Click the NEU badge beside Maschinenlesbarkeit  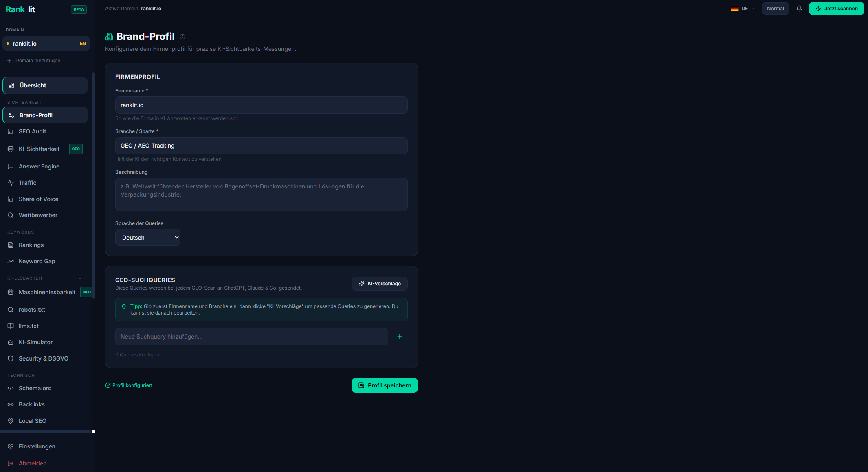(87, 292)
